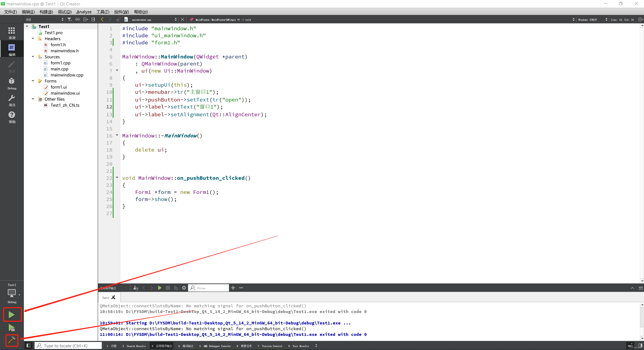Clear application output with broom icon
The image size is (644, 350).
point(135,288)
